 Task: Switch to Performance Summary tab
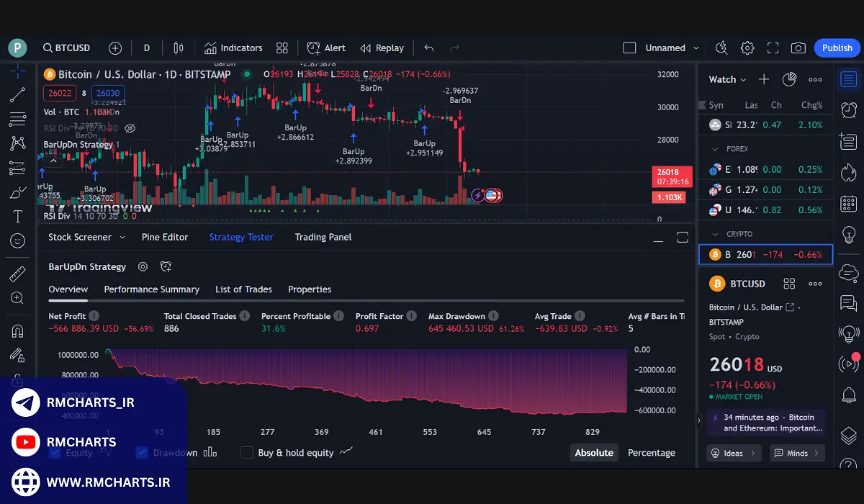[151, 289]
